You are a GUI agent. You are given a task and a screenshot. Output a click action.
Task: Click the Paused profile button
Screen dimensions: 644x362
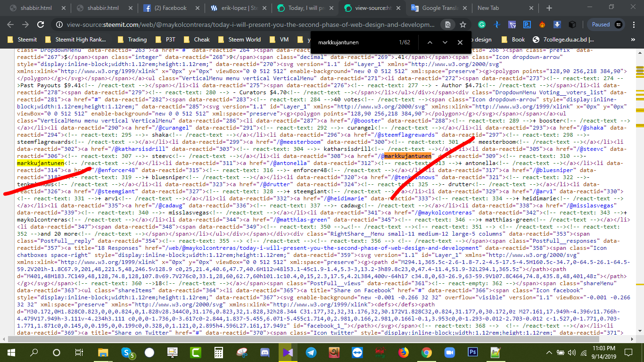tap(606, 25)
